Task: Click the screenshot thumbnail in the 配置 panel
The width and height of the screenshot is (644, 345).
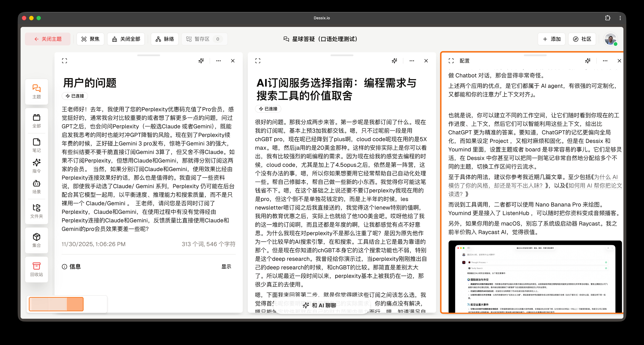Action: point(535,277)
